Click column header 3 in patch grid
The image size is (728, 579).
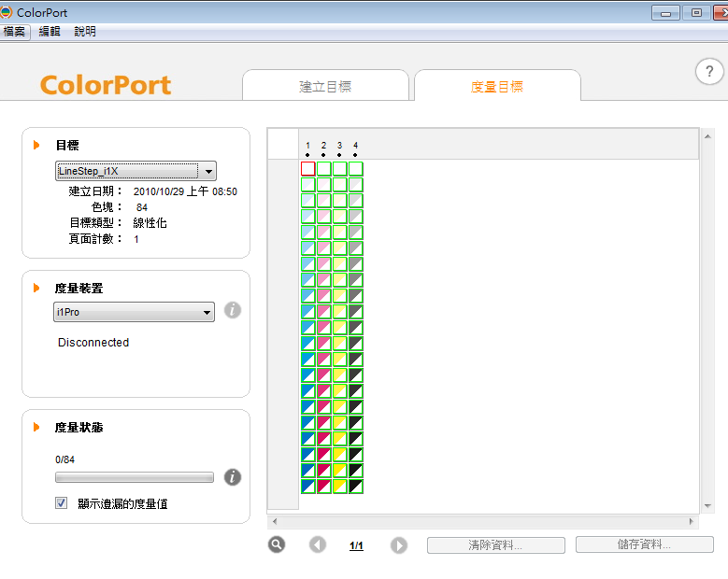[340, 146]
